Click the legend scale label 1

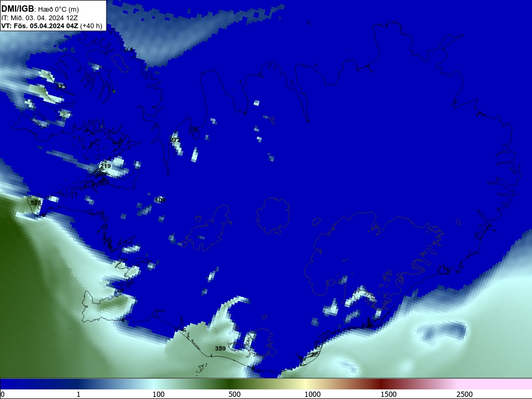coord(78,394)
